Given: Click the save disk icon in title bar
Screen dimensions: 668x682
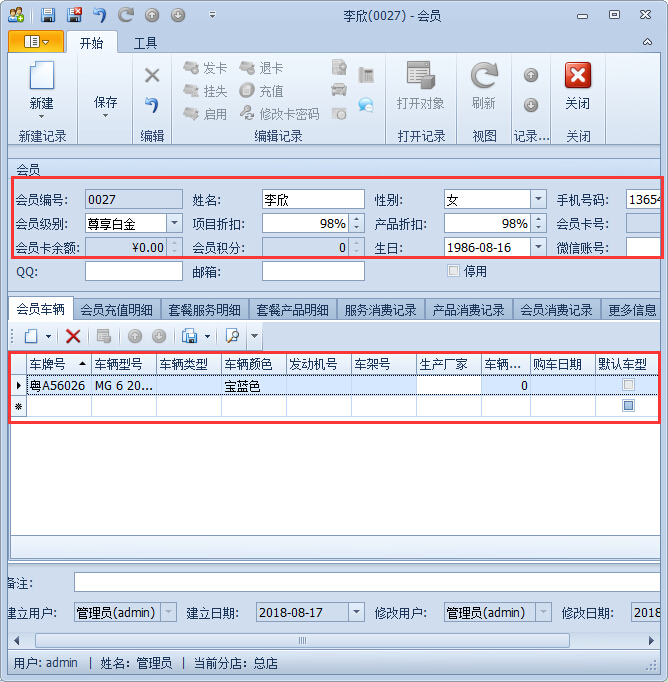Looking at the screenshot, I should [x=47, y=15].
